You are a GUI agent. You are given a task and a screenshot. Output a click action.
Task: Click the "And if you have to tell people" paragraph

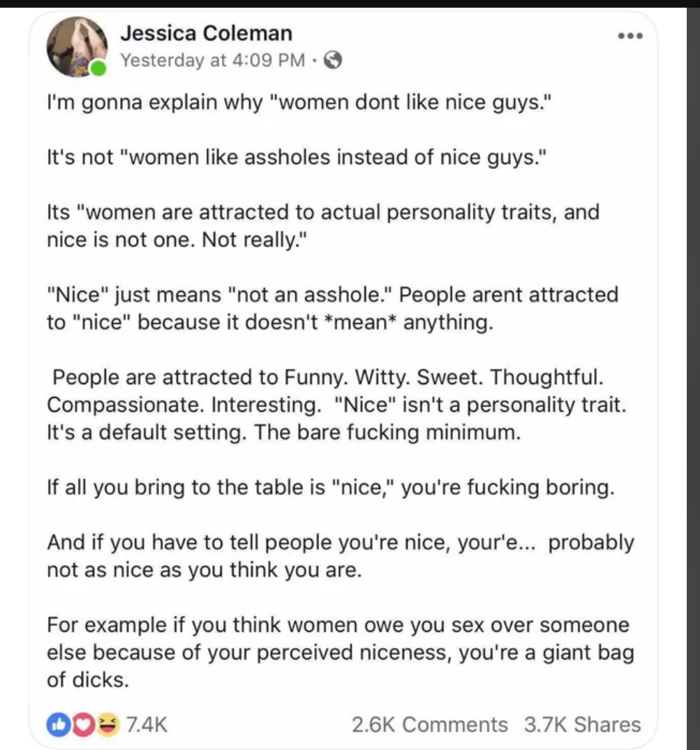pos(341,557)
